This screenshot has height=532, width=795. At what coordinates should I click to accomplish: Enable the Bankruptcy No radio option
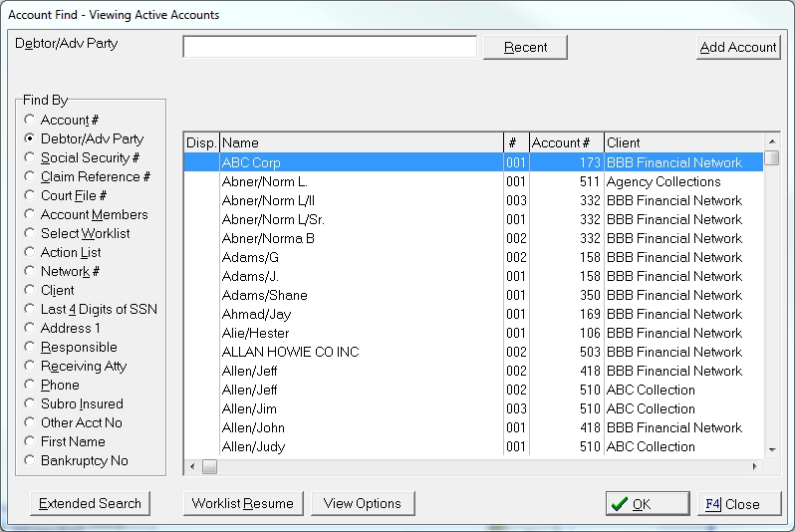pyautogui.click(x=30, y=461)
